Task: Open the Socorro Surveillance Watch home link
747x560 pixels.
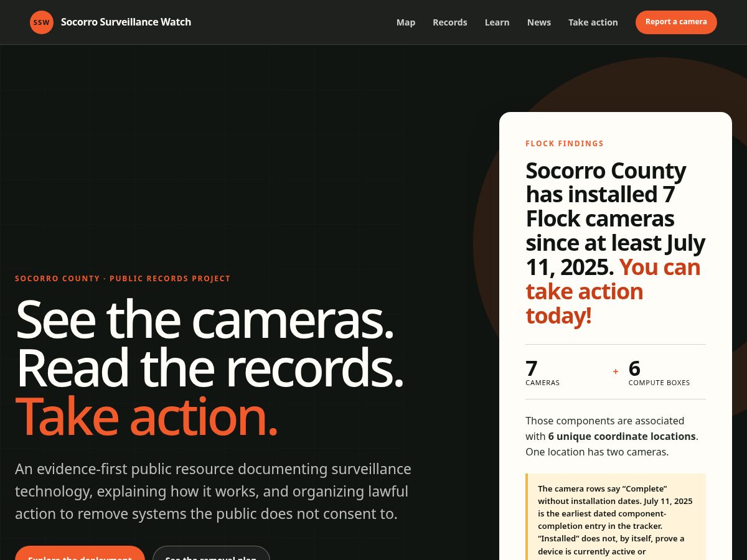Action: pos(111,22)
